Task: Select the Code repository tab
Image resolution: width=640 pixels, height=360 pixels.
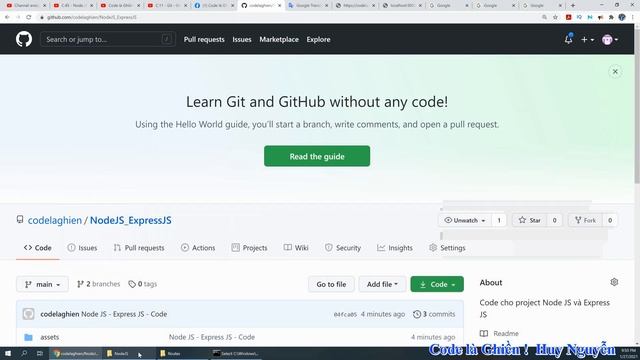Action: pyautogui.click(x=38, y=248)
